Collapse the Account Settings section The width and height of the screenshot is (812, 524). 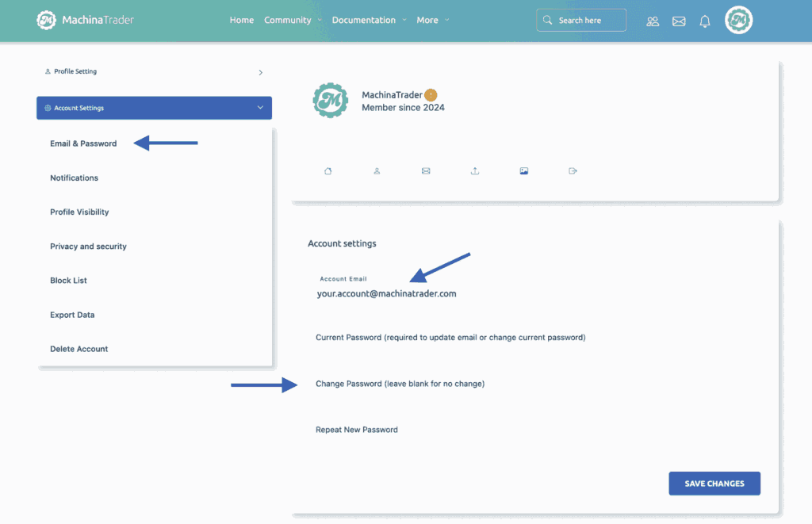pyautogui.click(x=154, y=108)
